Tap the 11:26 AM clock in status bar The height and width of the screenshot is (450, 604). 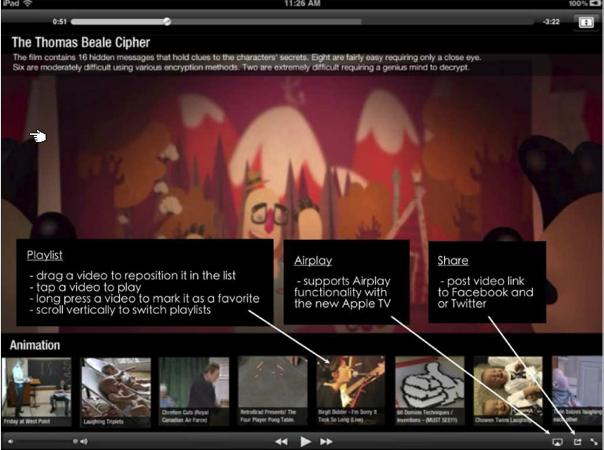coord(302,3)
